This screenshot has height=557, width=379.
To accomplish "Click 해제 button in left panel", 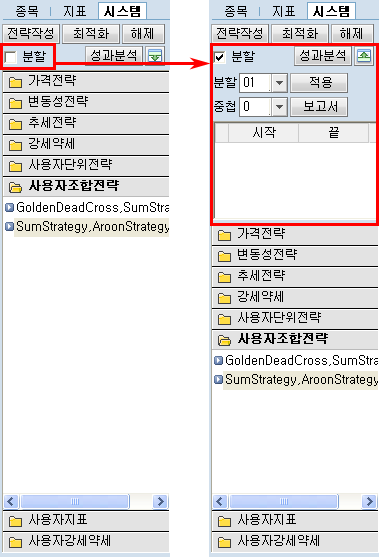I will pyautogui.click(x=143, y=34).
